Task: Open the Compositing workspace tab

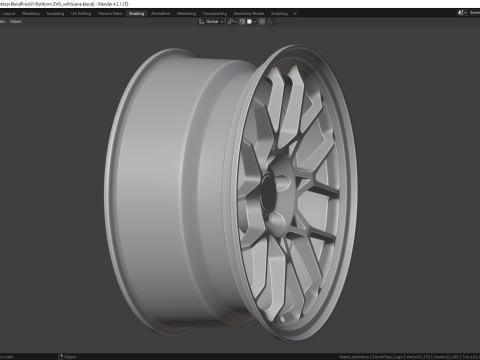Action: [x=215, y=14]
